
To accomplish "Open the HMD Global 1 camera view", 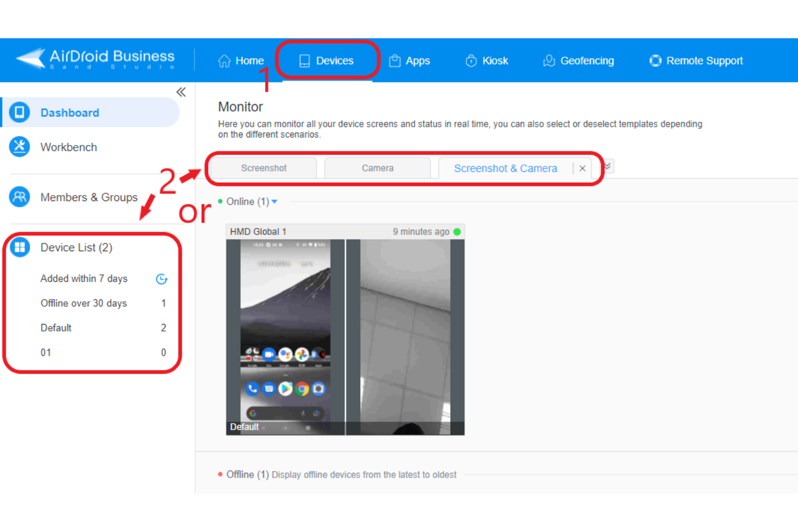I will pyautogui.click(x=405, y=337).
